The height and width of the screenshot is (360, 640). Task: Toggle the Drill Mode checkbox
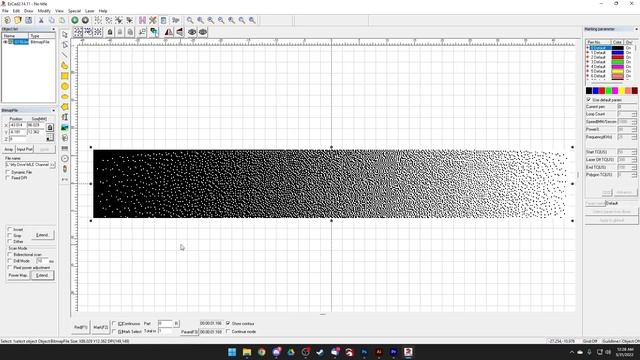point(10,261)
